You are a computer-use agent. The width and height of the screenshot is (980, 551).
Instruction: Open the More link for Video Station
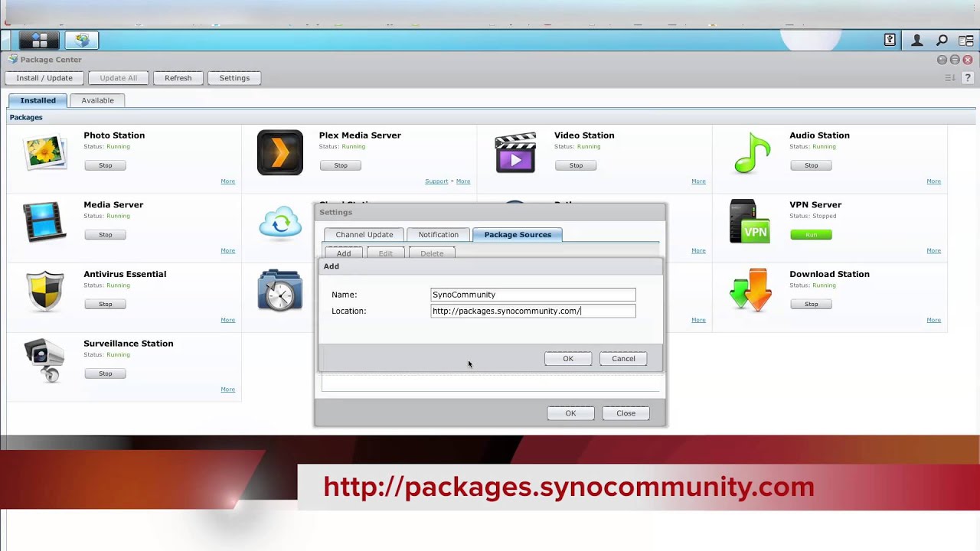tap(698, 181)
